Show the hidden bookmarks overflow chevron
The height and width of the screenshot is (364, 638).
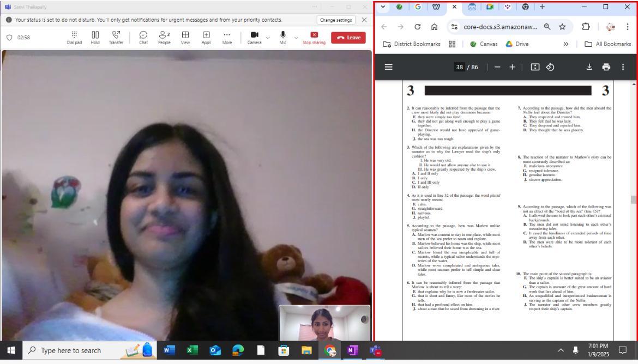click(x=566, y=44)
